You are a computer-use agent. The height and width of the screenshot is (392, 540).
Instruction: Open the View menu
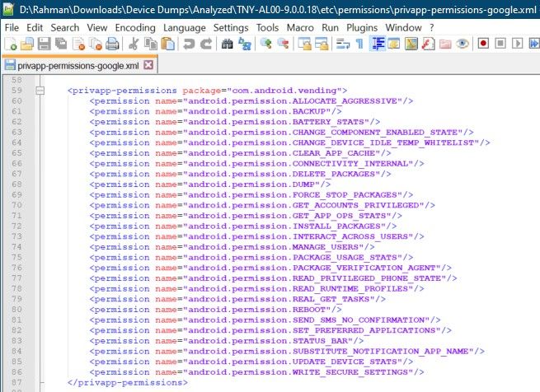tap(96, 27)
